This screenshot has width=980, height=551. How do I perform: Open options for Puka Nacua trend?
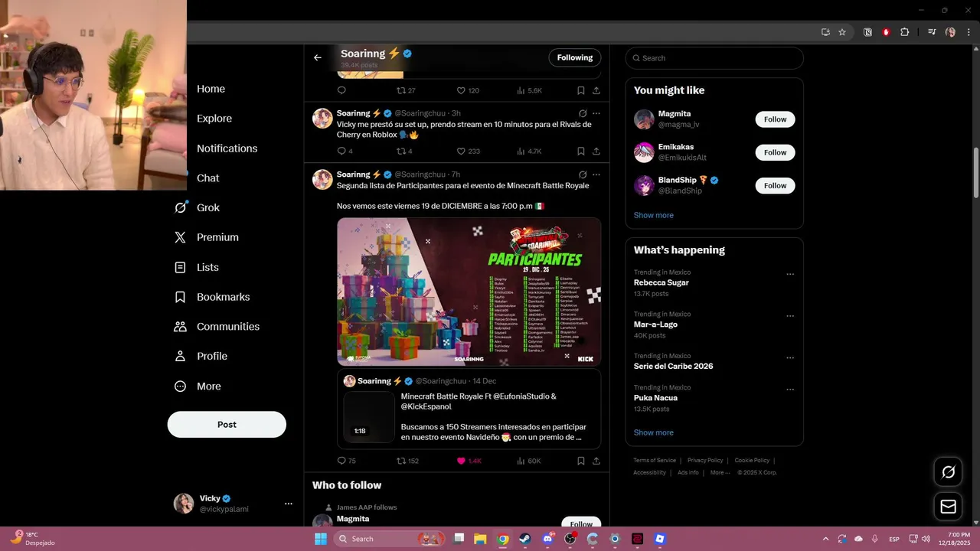[x=790, y=390]
